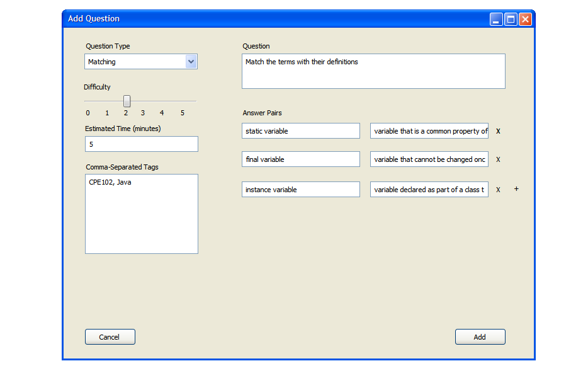
Task: Open the Question Type dropdown arrow
Action: pos(191,62)
